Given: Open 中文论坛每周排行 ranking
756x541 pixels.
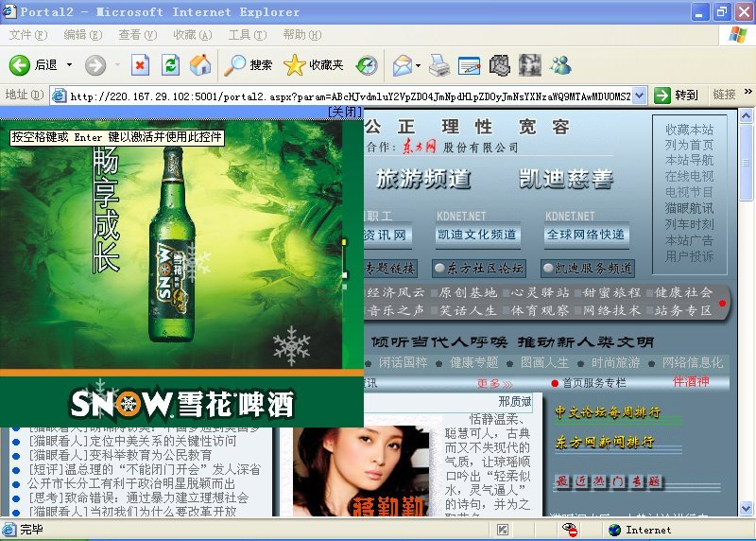Looking at the screenshot, I should (608, 412).
